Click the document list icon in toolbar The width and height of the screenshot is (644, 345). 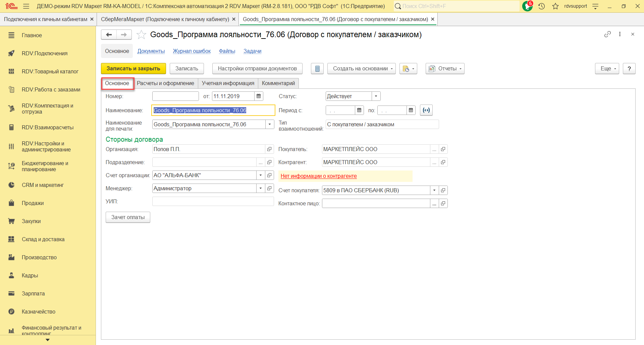point(317,69)
